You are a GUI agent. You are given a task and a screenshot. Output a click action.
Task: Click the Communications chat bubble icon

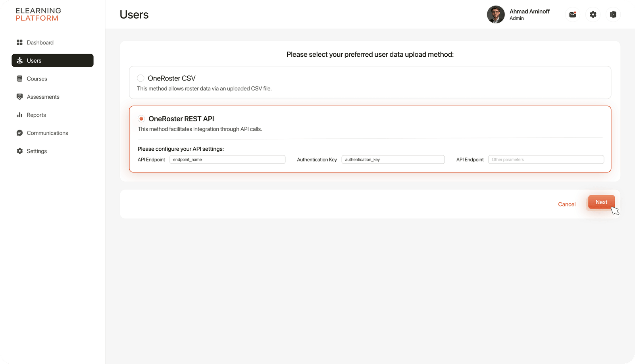coord(19,133)
